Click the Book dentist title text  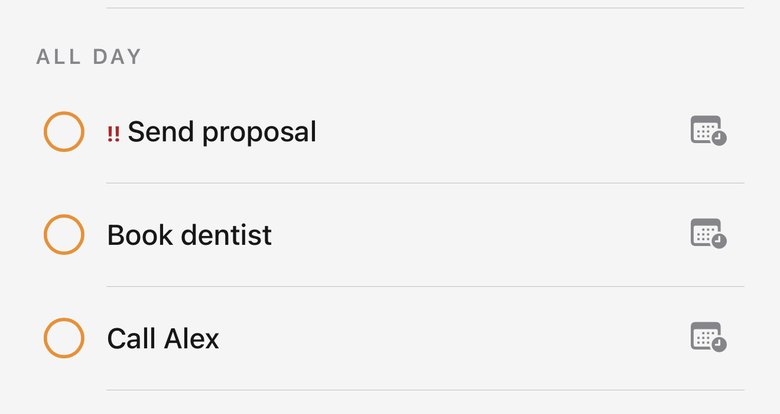[190, 235]
